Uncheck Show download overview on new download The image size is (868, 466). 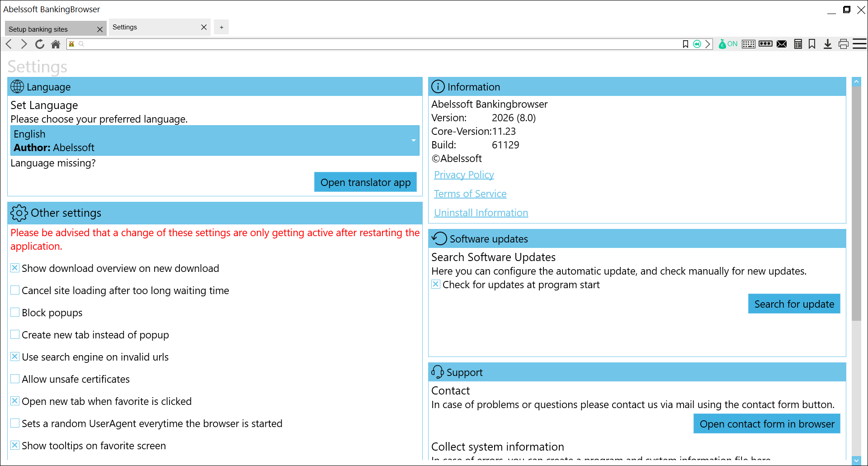(x=15, y=268)
